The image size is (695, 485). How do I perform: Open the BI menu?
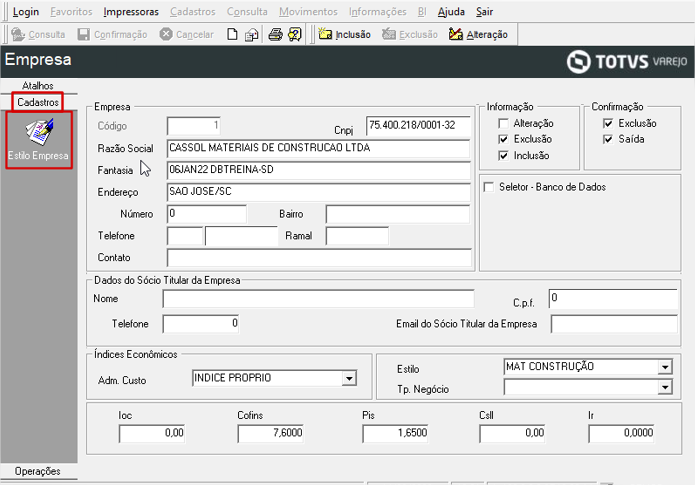(x=422, y=12)
